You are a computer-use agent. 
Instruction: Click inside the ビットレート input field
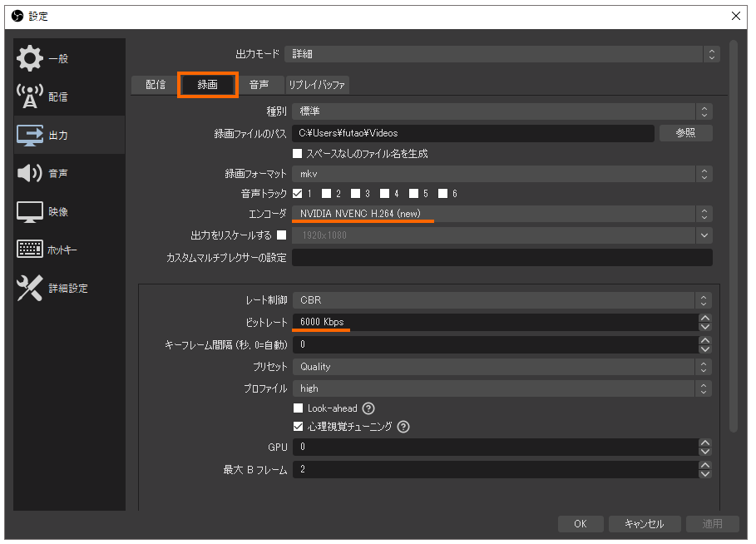pyautogui.click(x=416, y=322)
